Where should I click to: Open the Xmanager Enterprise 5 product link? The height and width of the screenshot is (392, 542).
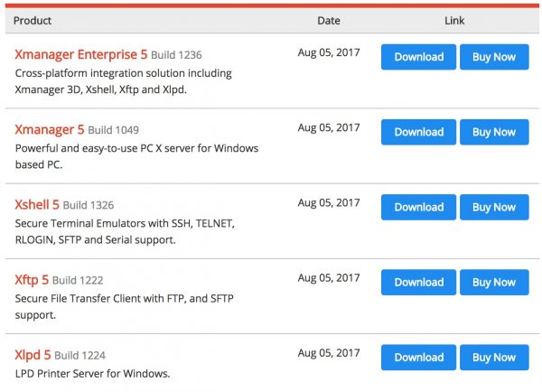[81, 54]
